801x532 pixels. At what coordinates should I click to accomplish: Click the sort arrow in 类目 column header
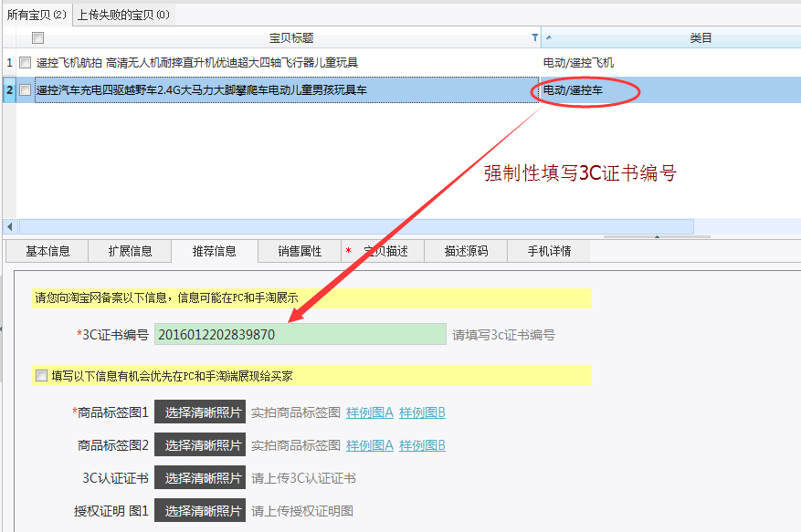(x=548, y=37)
